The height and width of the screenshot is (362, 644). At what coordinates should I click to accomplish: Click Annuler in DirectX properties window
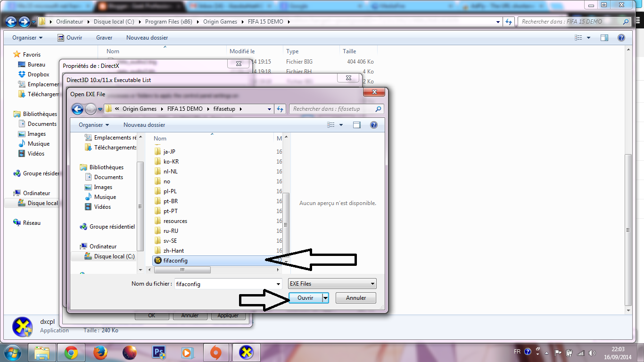(190, 315)
